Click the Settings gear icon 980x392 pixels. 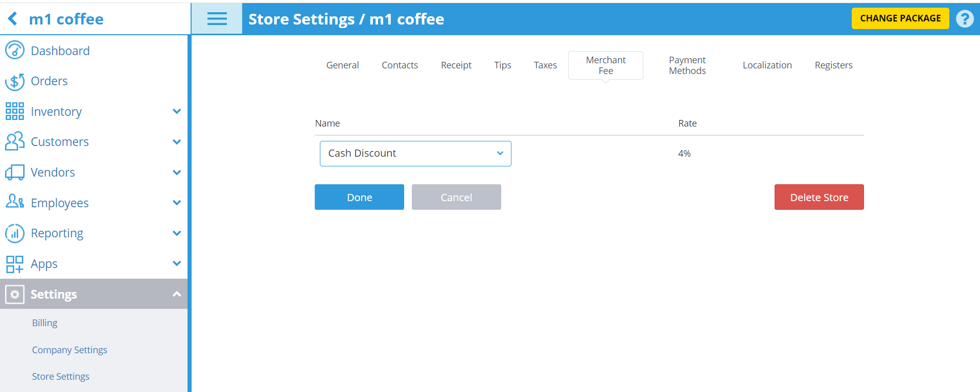(15, 295)
